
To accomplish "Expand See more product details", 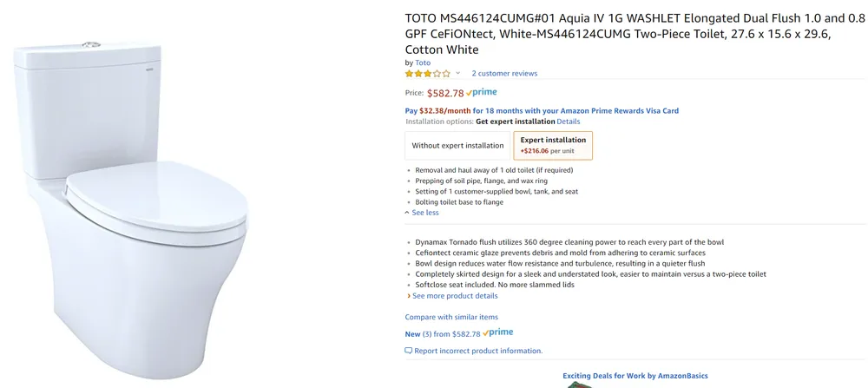I will point(455,296).
